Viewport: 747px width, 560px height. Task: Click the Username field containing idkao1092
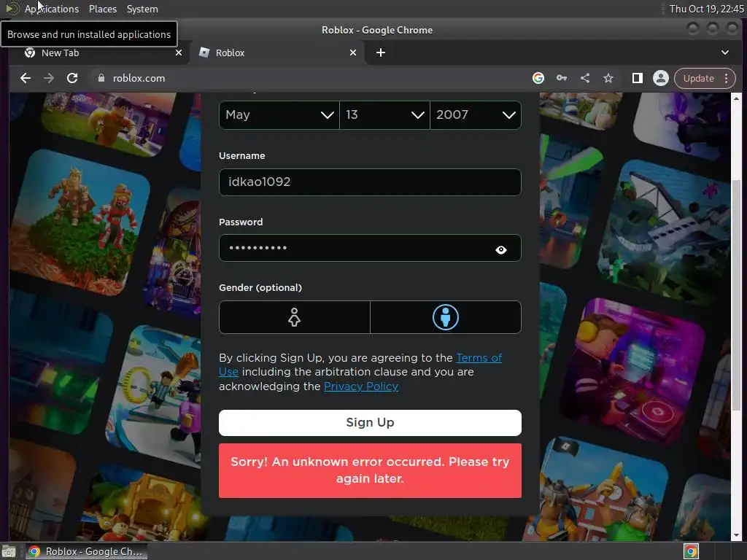coord(370,182)
